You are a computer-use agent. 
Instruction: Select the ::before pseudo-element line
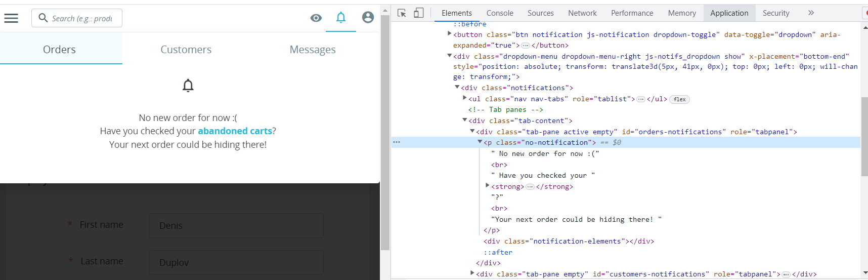[470, 24]
